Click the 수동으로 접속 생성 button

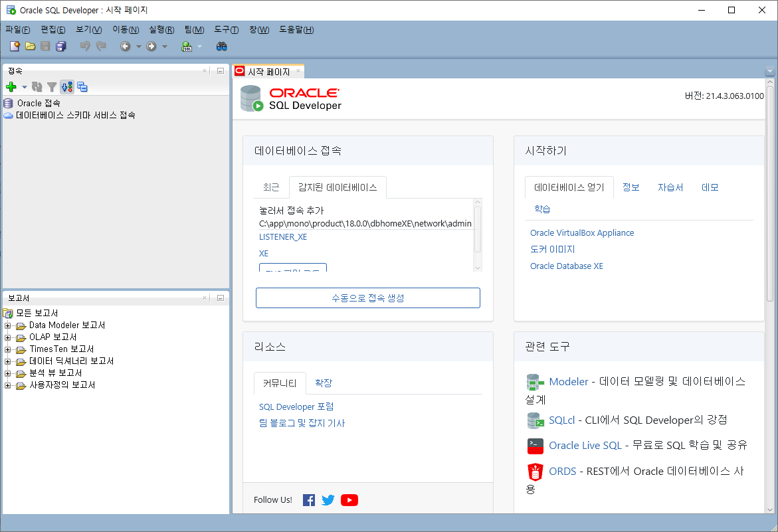tap(367, 298)
